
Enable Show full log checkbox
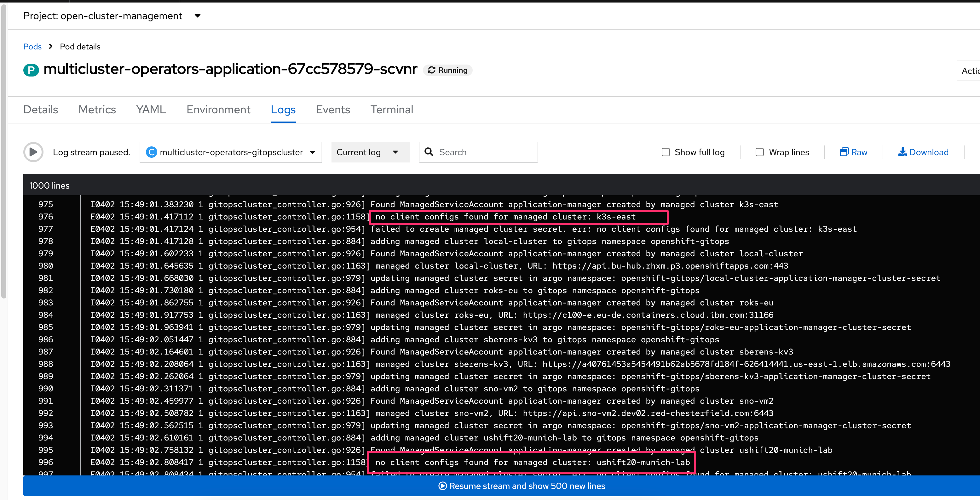(x=666, y=152)
